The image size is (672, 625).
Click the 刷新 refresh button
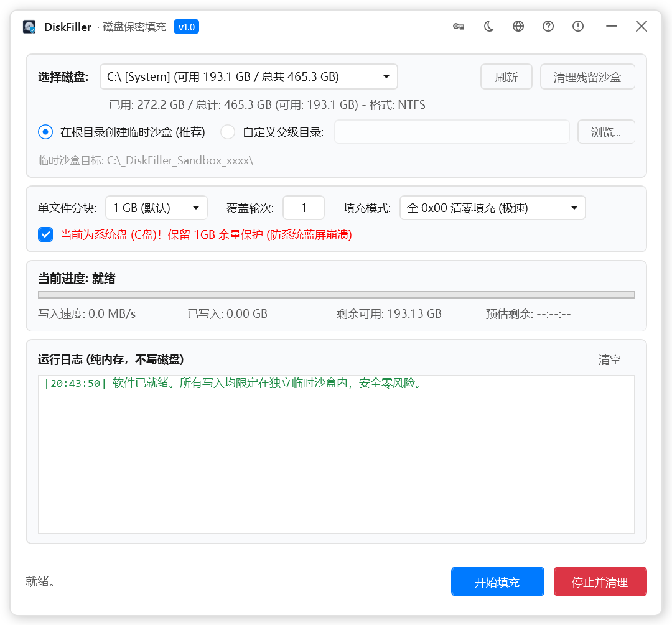point(506,76)
